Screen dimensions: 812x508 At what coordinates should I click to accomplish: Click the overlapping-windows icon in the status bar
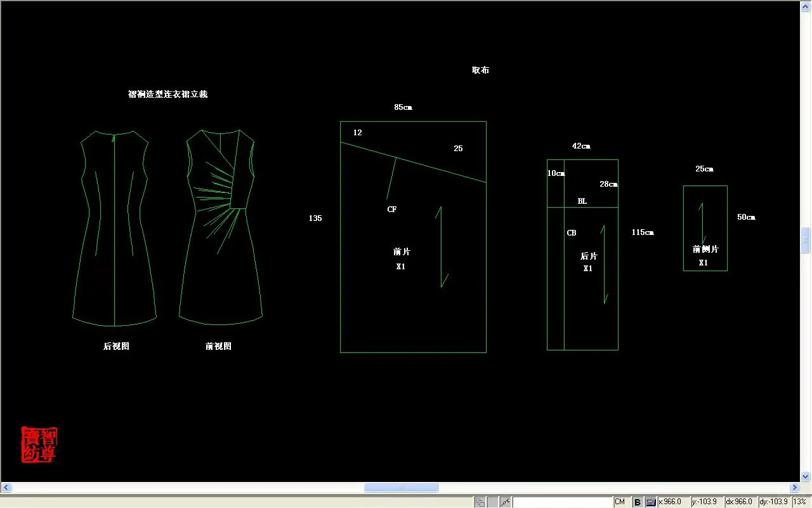pyautogui.click(x=480, y=502)
